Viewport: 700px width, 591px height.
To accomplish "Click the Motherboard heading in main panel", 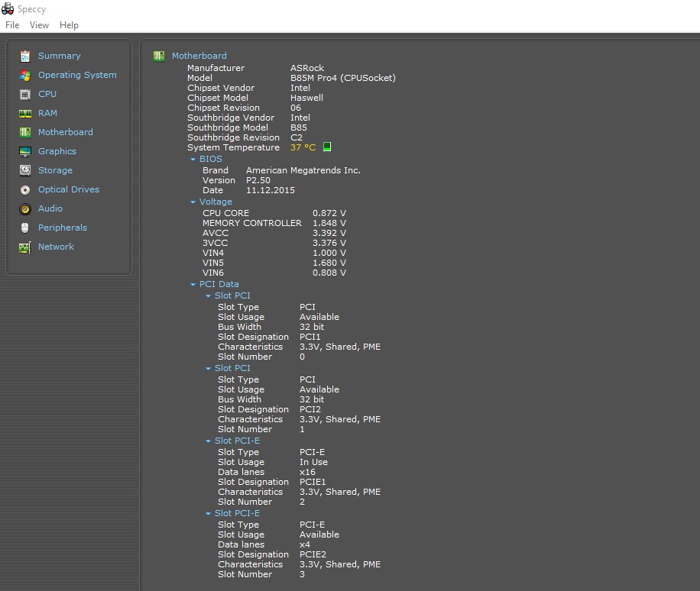I will coord(199,56).
